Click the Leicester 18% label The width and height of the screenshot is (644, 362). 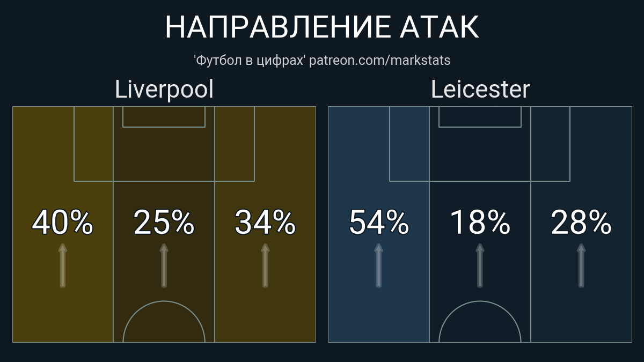(480, 223)
